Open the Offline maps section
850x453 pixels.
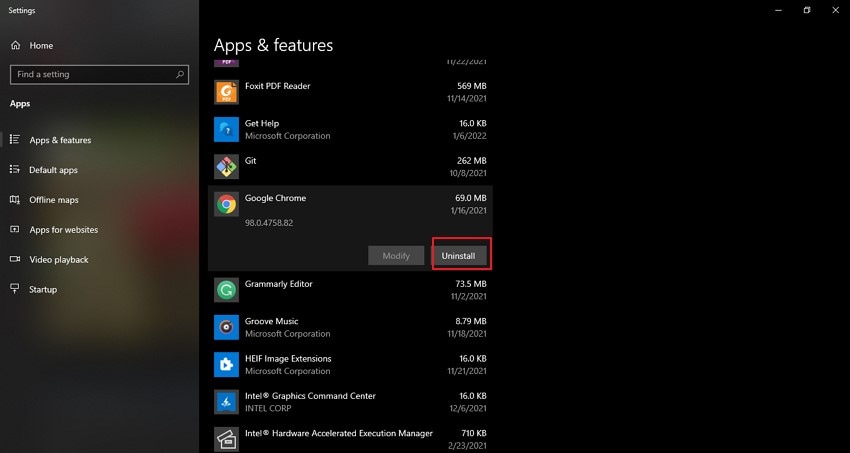tap(54, 200)
